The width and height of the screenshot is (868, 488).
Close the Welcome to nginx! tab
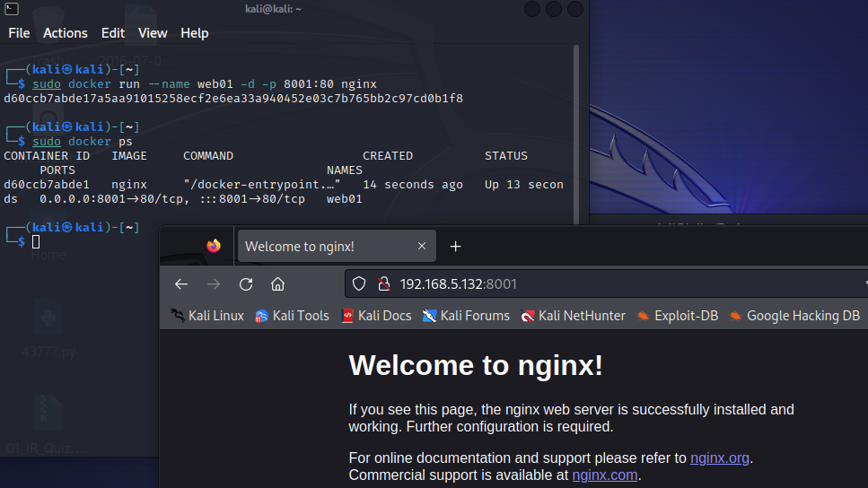(422, 246)
